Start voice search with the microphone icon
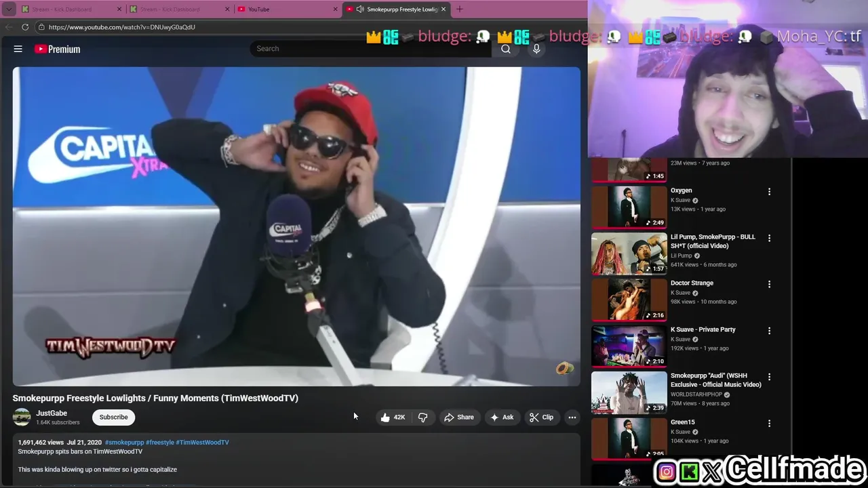868x488 pixels. (x=536, y=49)
